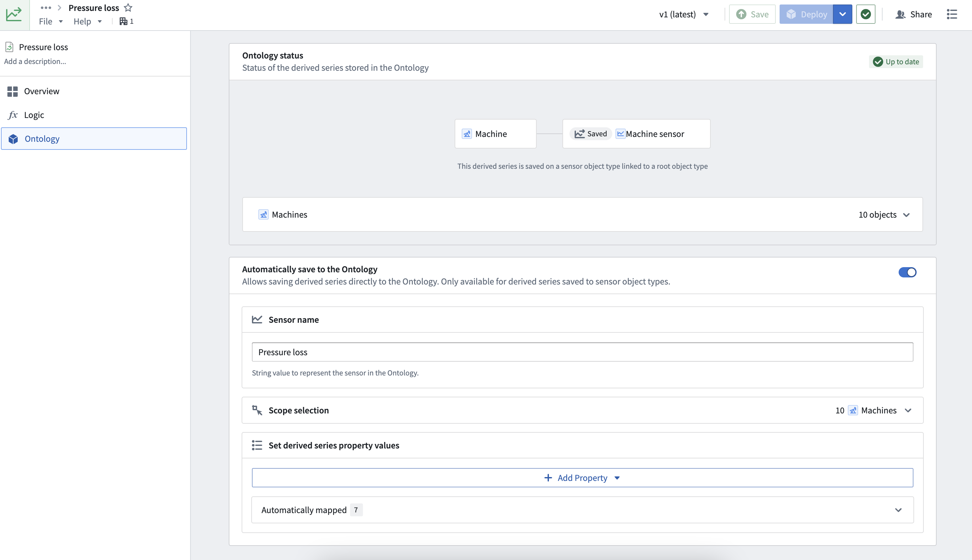
Task: Open the File menu
Action: click(51, 21)
